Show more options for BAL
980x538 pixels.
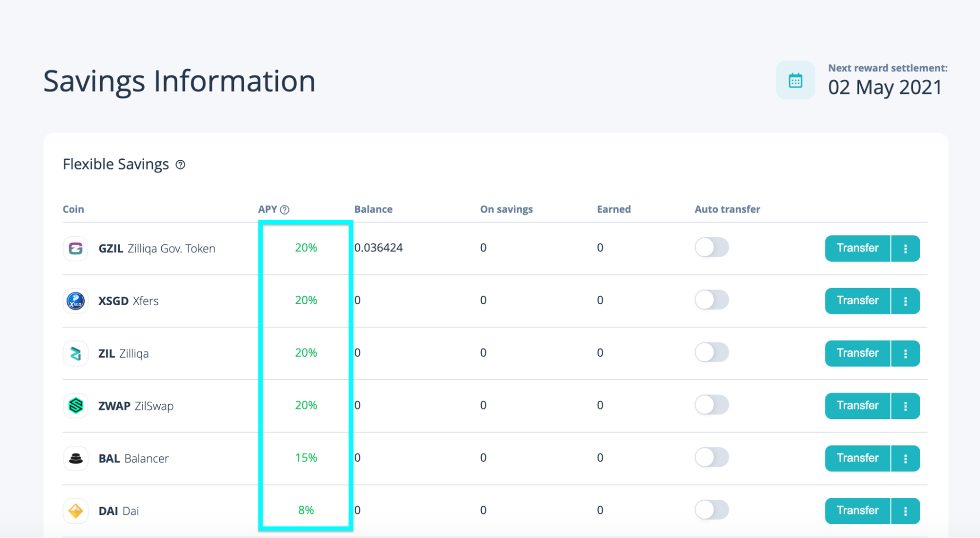click(905, 459)
